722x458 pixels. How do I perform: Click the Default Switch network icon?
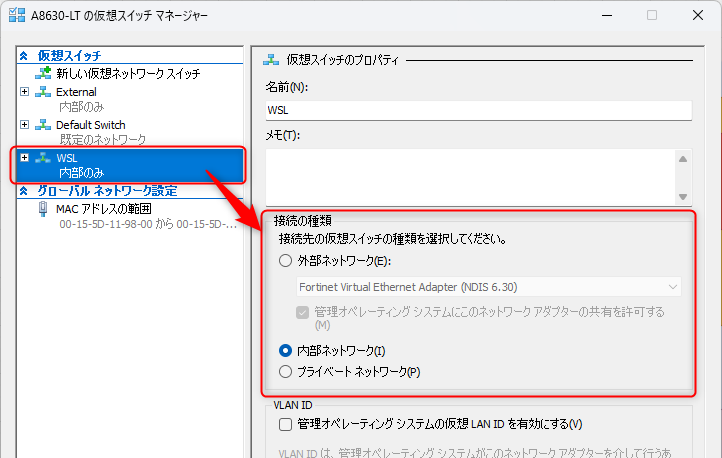click(x=43, y=125)
